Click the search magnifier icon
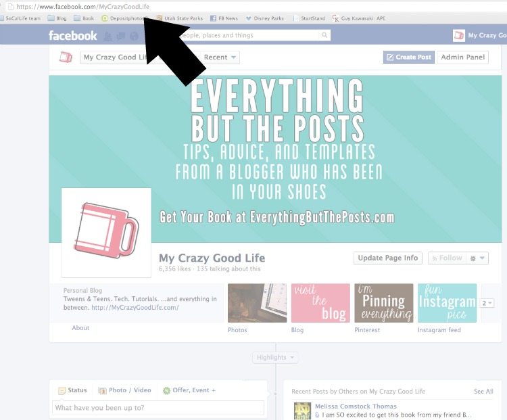Screen dimensions: 507x420 tap(324, 35)
